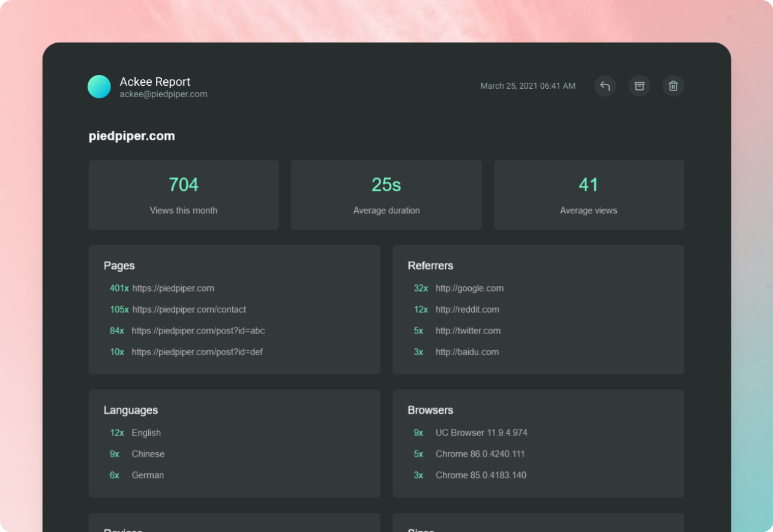Delete the email with trash icon
Screen dimensions: 773x532
[x=673, y=86]
